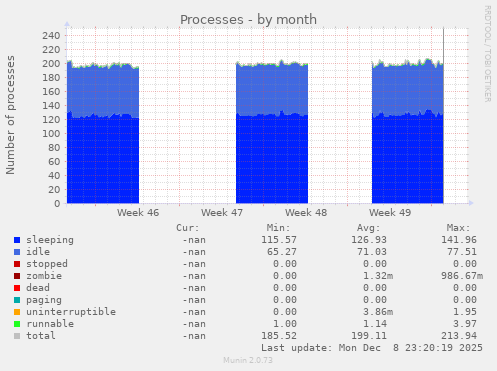Viewport: 497px width, 371px height.
Task: Click the uninterruptible legend color swatch
Action: (17, 312)
